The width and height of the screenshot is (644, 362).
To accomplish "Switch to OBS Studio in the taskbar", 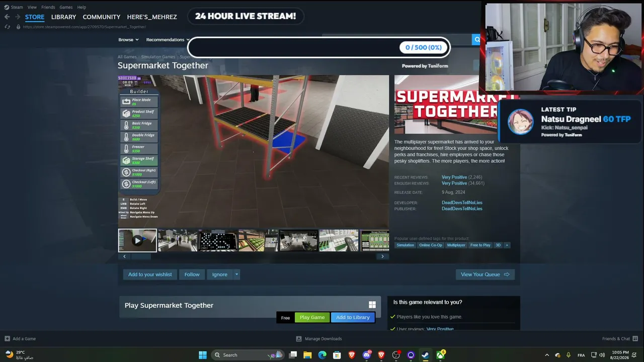I will pyautogui.click(x=396, y=355).
